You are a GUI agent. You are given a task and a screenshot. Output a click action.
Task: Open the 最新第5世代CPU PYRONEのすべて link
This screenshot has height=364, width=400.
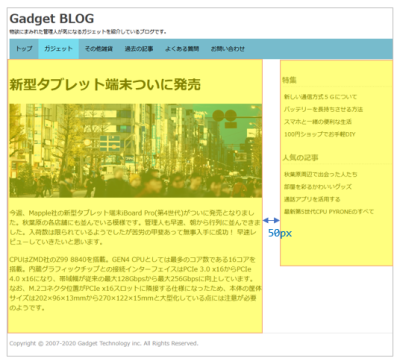pyautogui.click(x=329, y=212)
